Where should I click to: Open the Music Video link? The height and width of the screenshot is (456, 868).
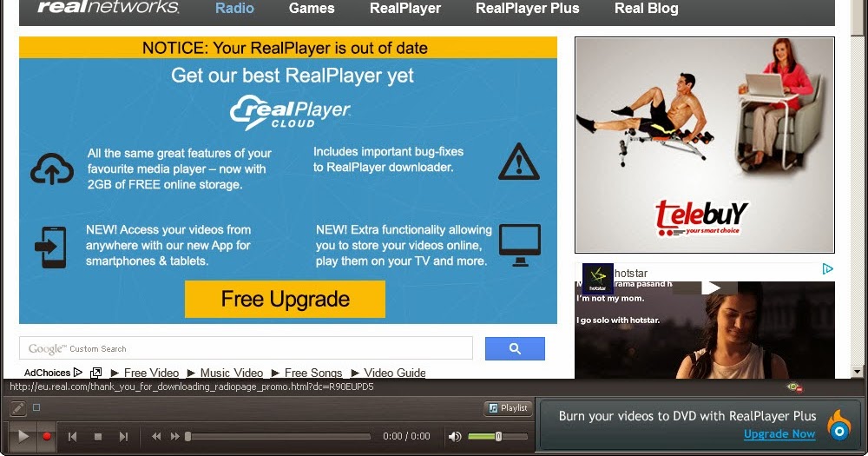point(232,373)
